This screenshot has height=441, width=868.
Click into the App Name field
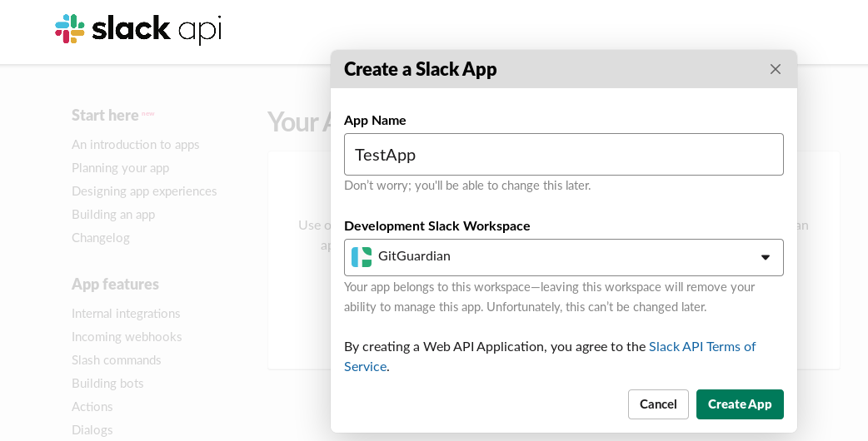(x=563, y=155)
